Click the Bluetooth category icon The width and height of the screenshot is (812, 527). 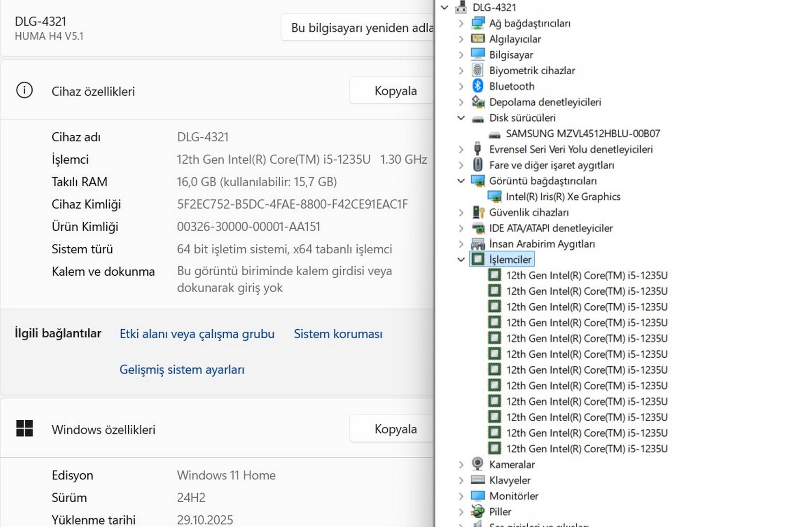tap(478, 86)
